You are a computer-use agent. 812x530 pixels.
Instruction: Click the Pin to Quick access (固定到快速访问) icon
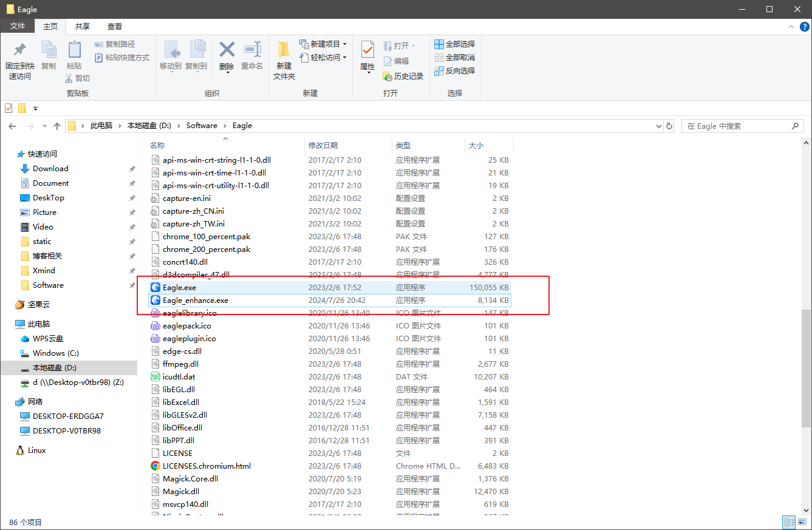click(x=20, y=49)
